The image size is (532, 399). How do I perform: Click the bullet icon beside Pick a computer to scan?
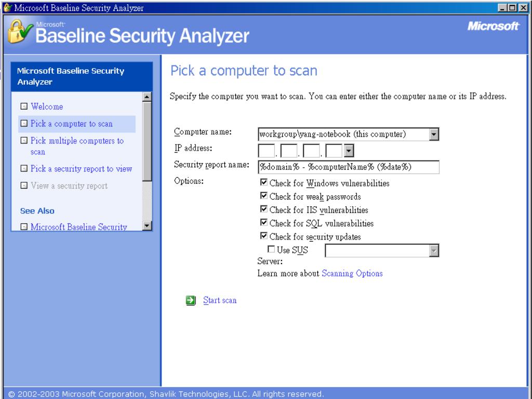pos(24,124)
